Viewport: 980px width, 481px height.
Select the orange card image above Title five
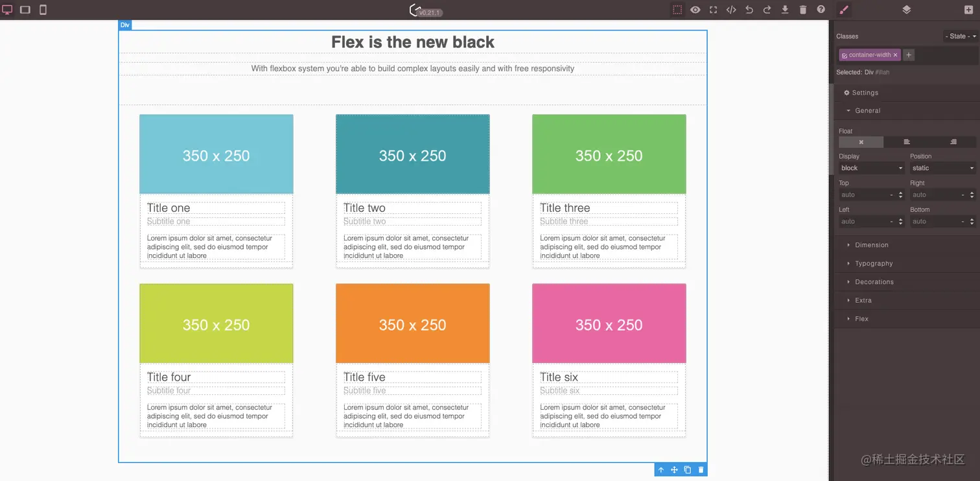click(413, 323)
